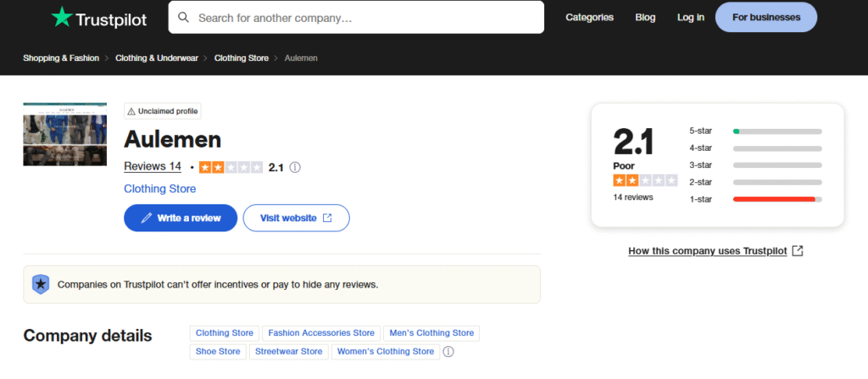The height and width of the screenshot is (379, 868).
Task: Filter reviews by 1-star bar
Action: [x=776, y=199]
